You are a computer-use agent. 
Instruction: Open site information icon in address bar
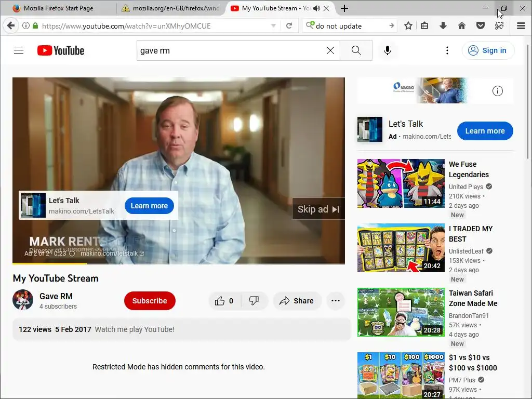coord(26,26)
